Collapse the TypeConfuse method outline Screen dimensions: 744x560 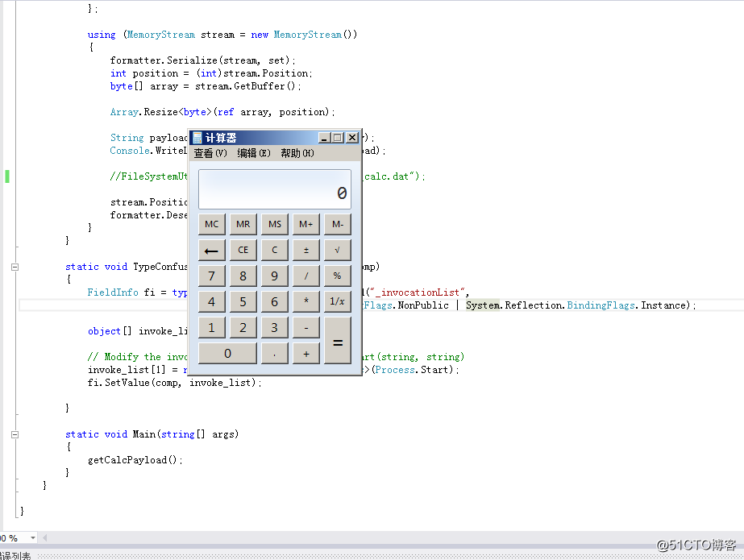(15, 267)
